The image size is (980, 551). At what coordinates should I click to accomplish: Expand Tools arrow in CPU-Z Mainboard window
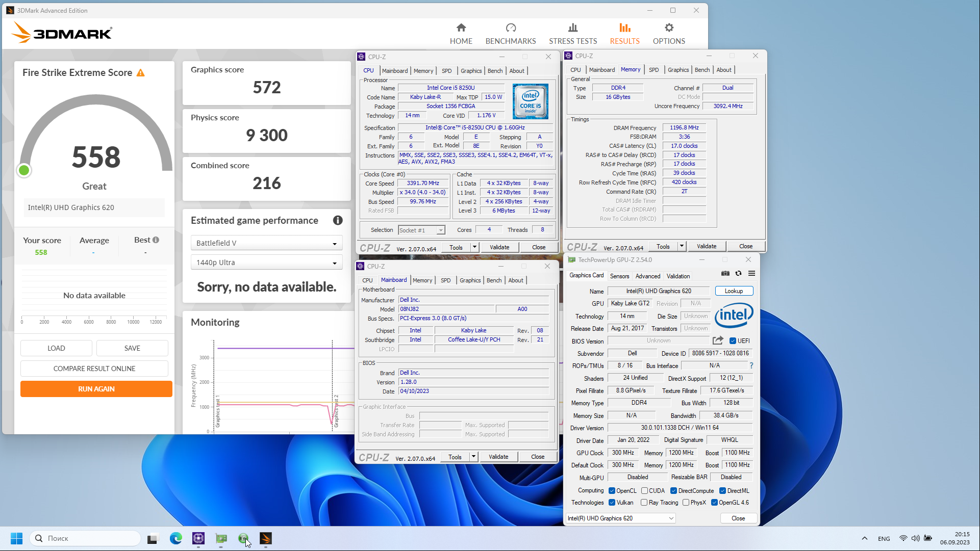tap(473, 457)
